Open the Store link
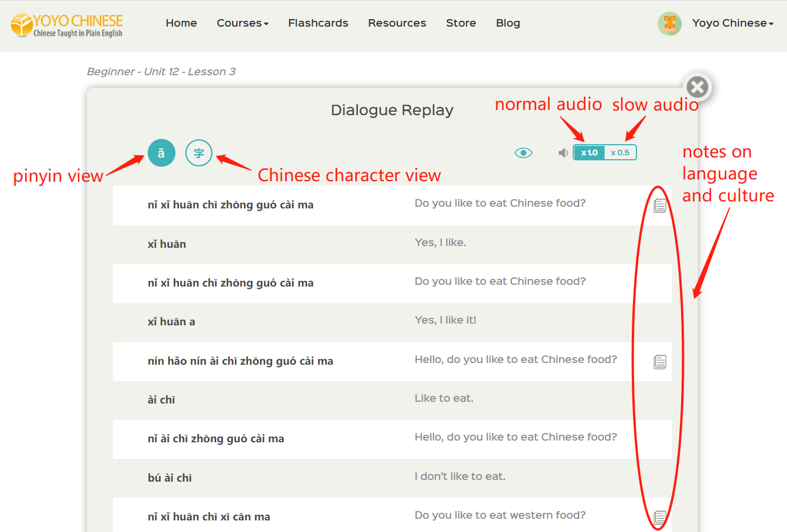Viewport: 787px width, 532px height. coord(461,23)
